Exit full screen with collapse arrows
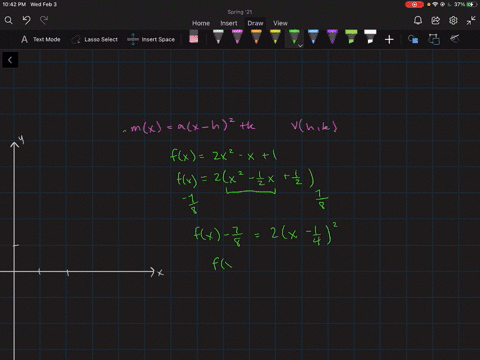 click(471, 21)
